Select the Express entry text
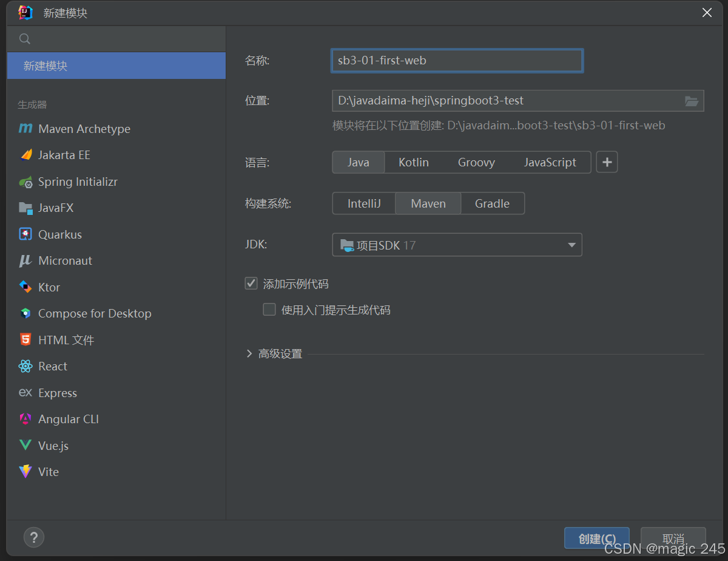 click(58, 393)
